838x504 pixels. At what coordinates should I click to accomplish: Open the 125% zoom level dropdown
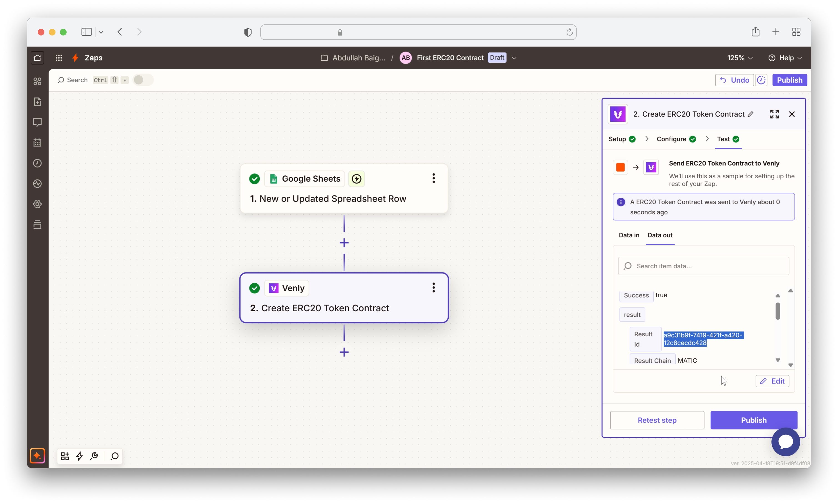pos(740,58)
